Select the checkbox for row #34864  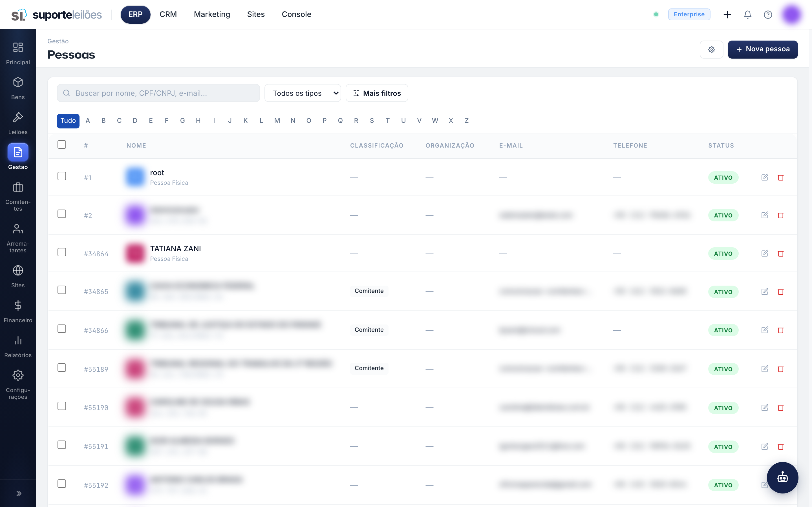pyautogui.click(x=62, y=252)
